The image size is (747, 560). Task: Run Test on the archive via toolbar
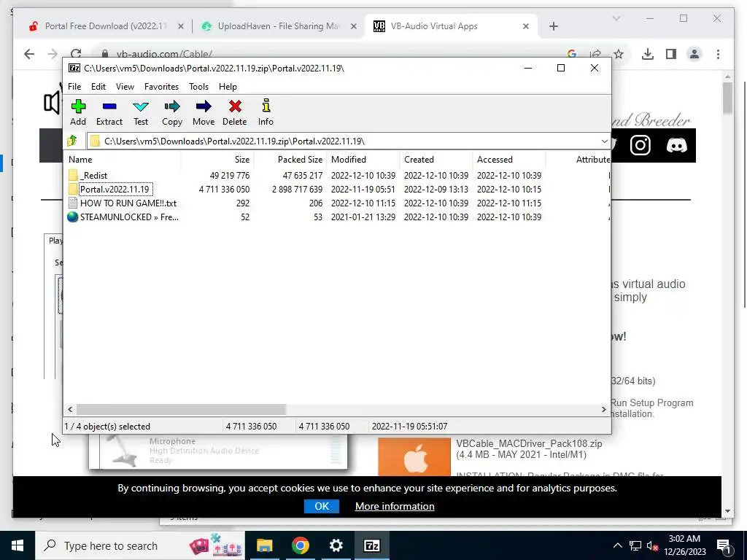[x=141, y=112]
